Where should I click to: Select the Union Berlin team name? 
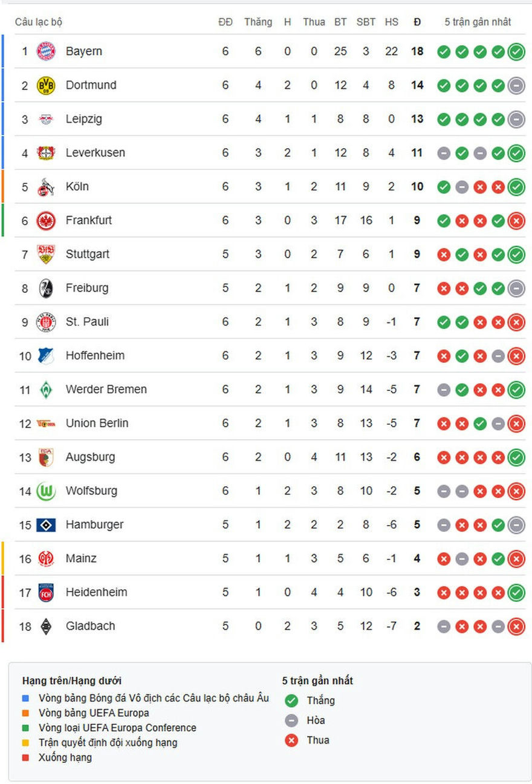(x=97, y=423)
